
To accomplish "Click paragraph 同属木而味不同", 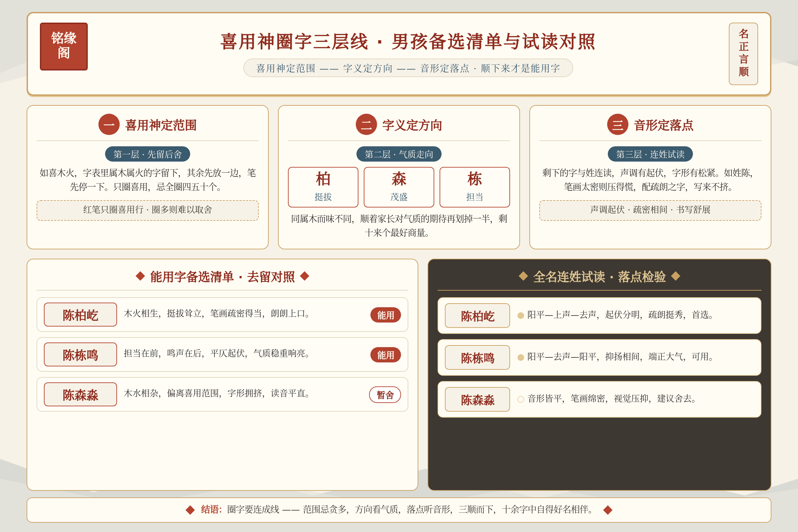I will coord(399,226).
